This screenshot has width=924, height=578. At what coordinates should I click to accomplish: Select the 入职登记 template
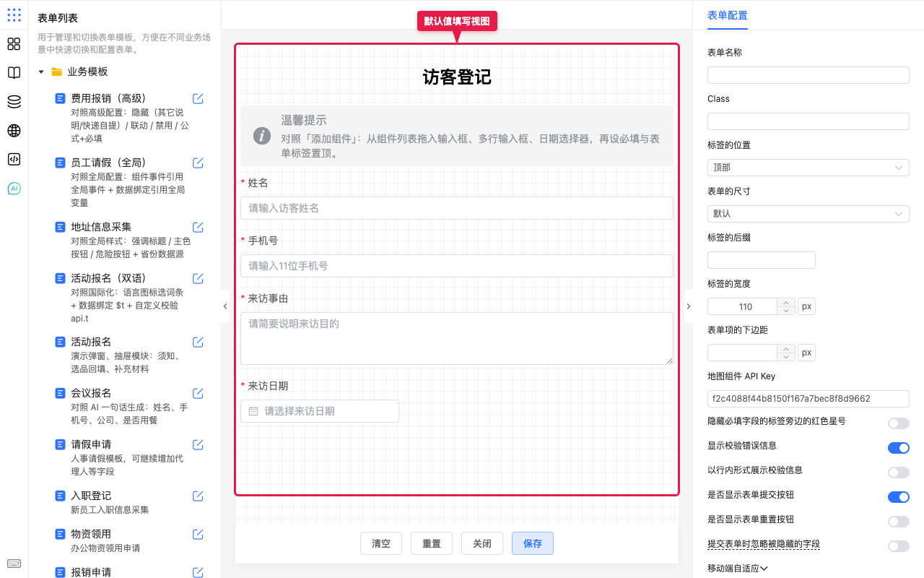[91, 496]
